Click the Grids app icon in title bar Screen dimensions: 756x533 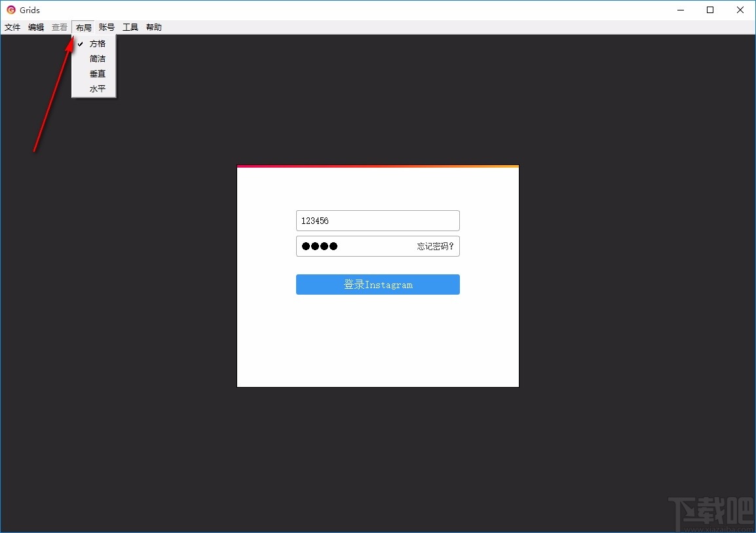tap(11, 10)
